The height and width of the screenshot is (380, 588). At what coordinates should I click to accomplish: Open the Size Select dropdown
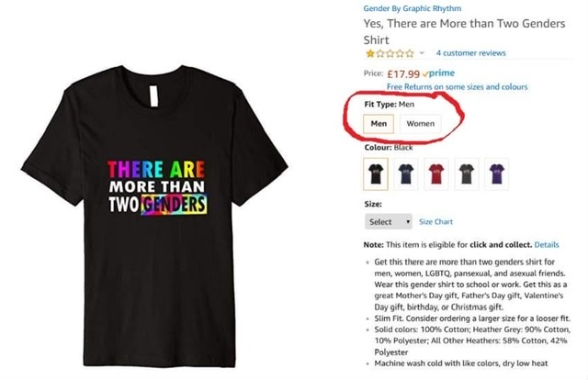pyautogui.click(x=389, y=222)
